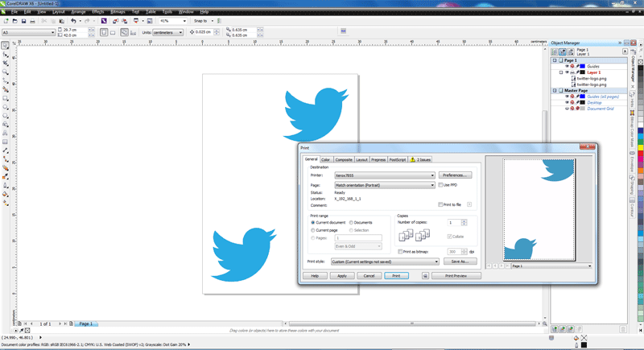The image size is (644, 350).
Task: Click the Text tool in toolbox
Action: pyautogui.click(x=5, y=133)
